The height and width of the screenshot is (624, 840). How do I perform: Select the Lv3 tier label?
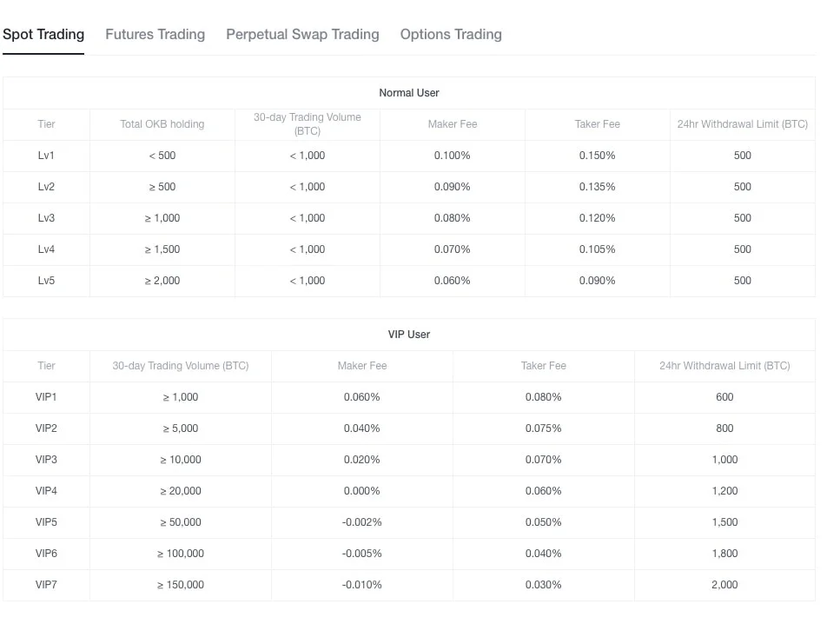(46, 218)
